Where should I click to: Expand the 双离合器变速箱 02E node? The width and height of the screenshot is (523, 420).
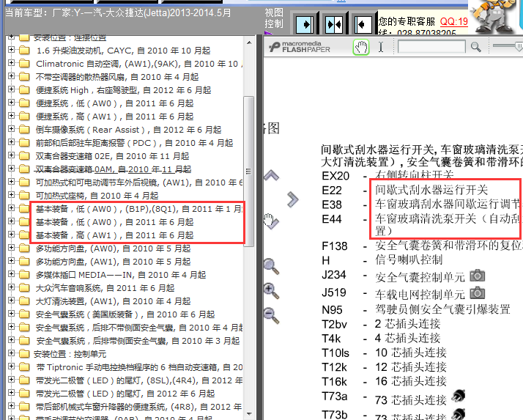(11, 155)
